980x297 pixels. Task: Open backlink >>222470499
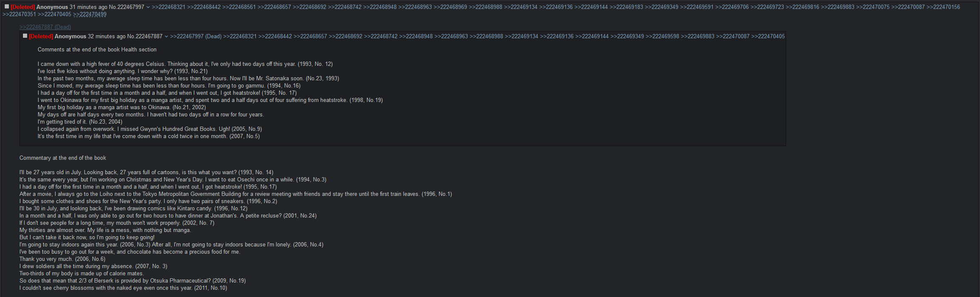tap(90, 14)
